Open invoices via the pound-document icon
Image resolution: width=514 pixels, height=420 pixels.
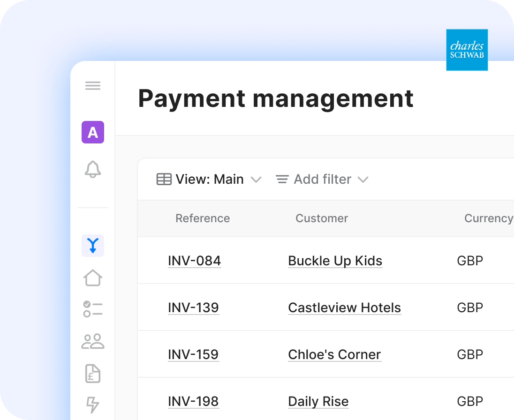click(x=92, y=374)
